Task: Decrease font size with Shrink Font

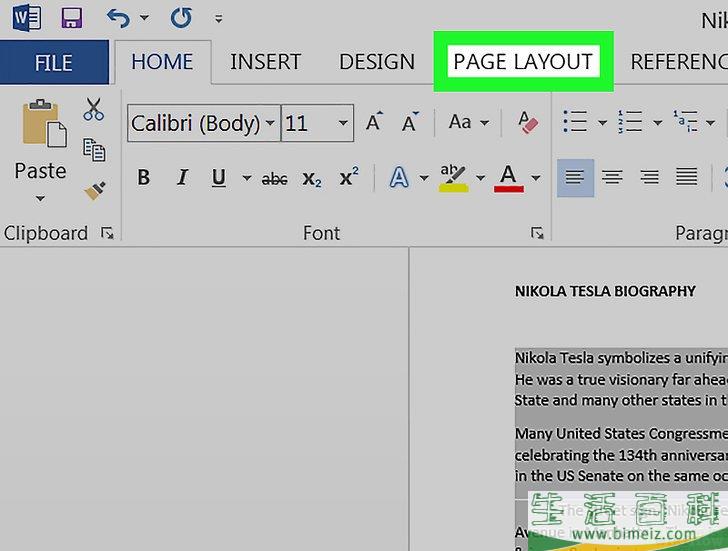Action: pyautogui.click(x=410, y=122)
